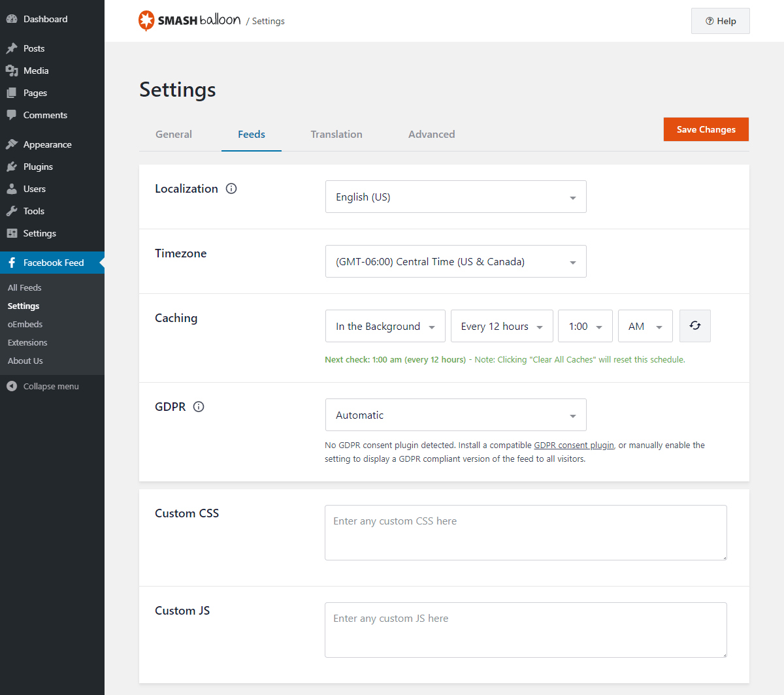This screenshot has width=784, height=695.
Task: Open the Localization language dropdown
Action: 455,197
